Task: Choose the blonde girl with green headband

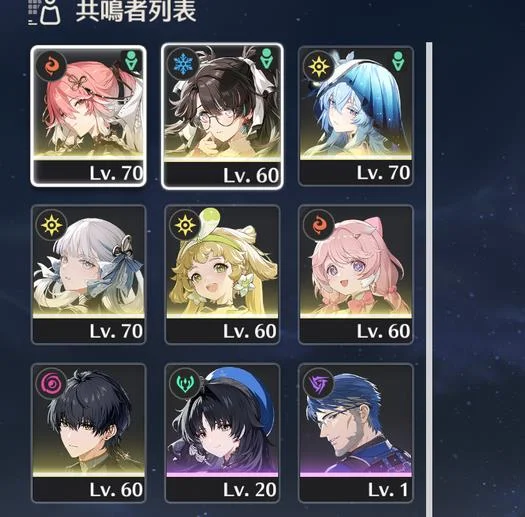Action: point(222,274)
